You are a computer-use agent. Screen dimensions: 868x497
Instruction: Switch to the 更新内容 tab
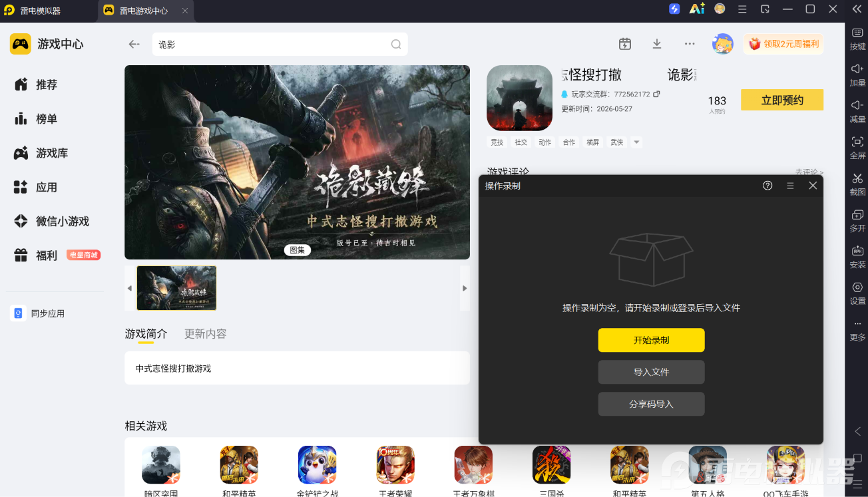pos(205,334)
